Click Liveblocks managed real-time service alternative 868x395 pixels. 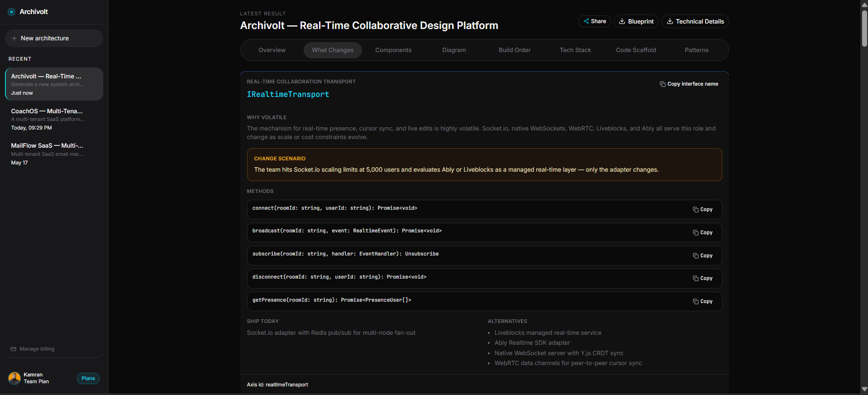(x=548, y=333)
